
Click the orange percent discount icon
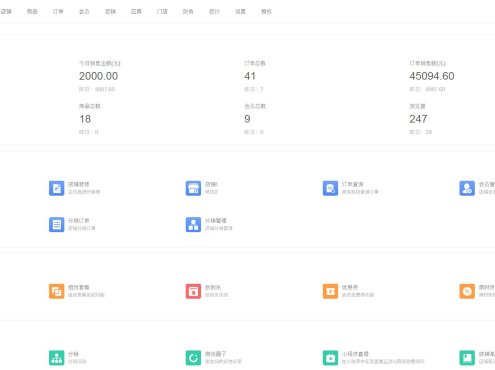[467, 291]
